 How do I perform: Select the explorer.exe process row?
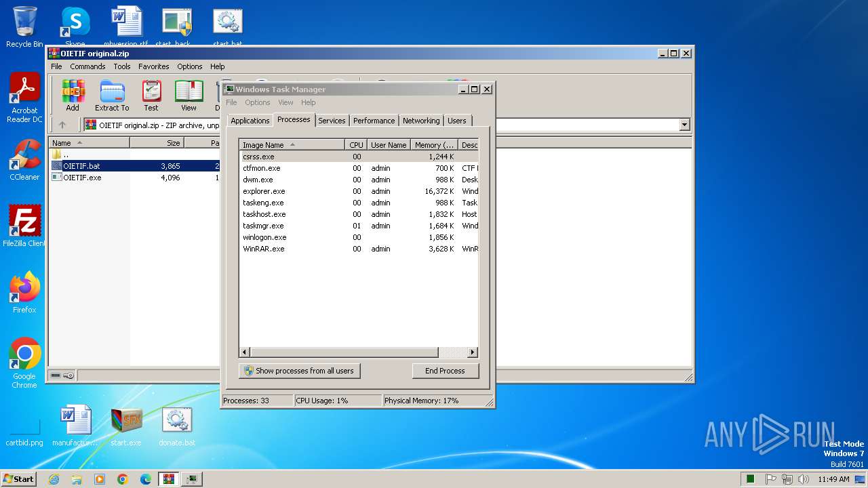coord(359,191)
